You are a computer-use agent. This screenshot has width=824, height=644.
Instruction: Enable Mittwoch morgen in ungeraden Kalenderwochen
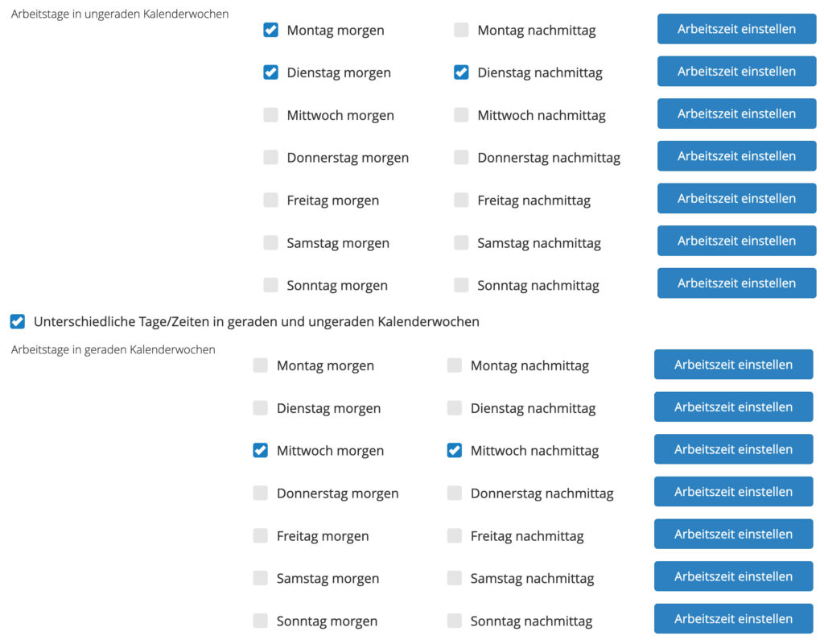tap(270, 115)
